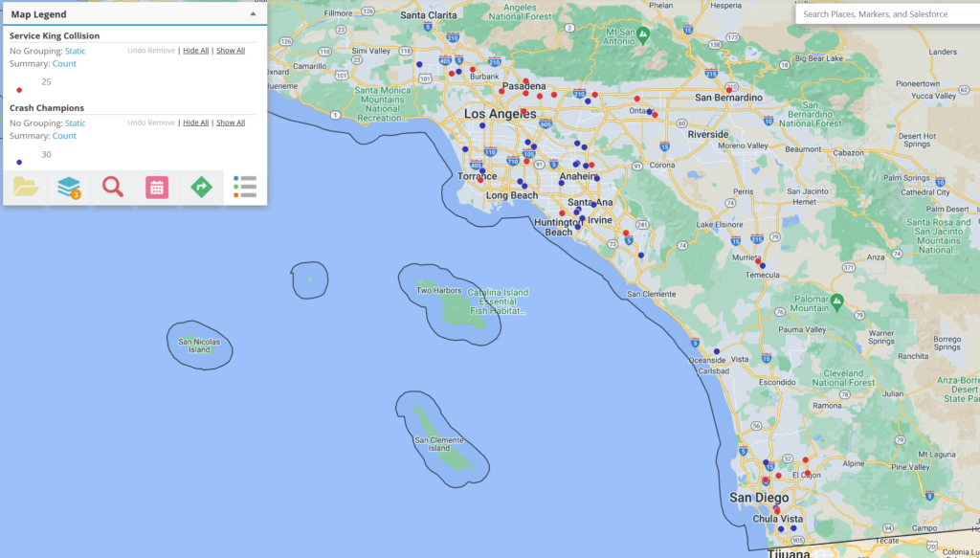Click the Lake Elsinore map label
This screenshot has height=558, width=980.
click(720, 225)
